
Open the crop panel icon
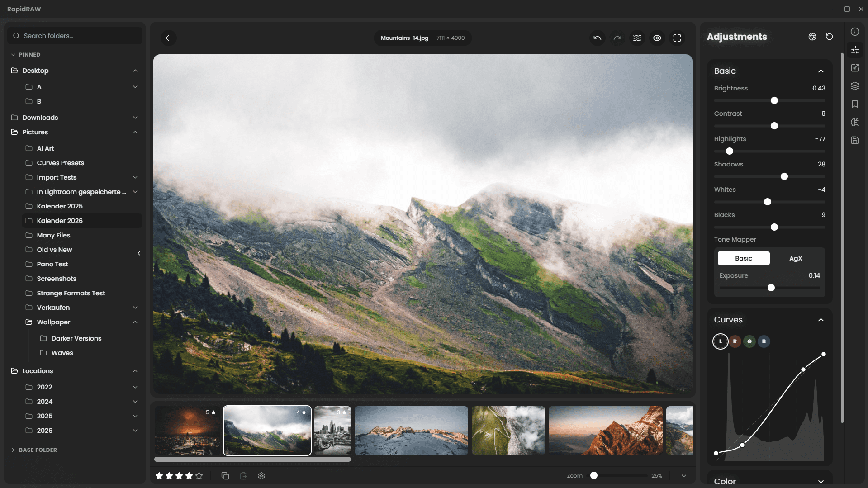point(854,68)
